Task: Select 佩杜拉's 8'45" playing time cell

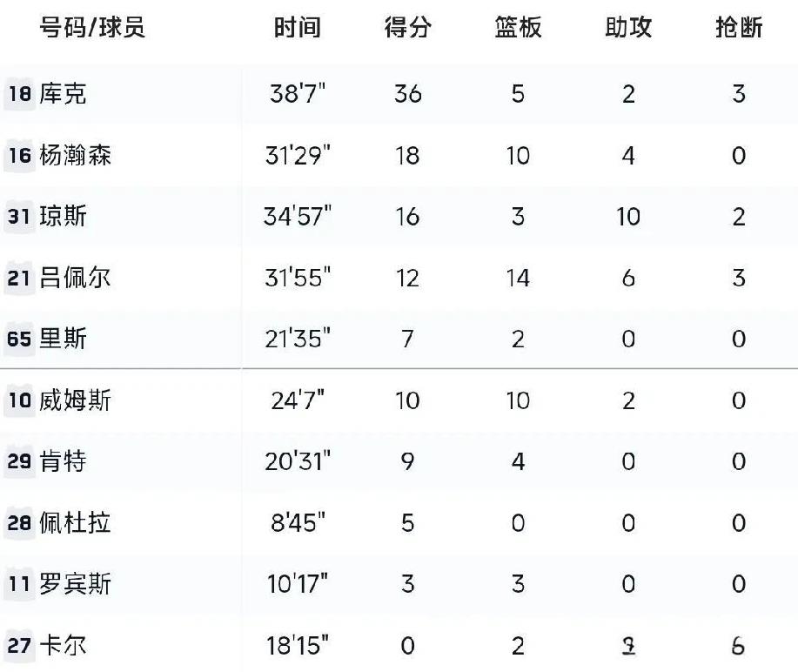Action: [298, 523]
